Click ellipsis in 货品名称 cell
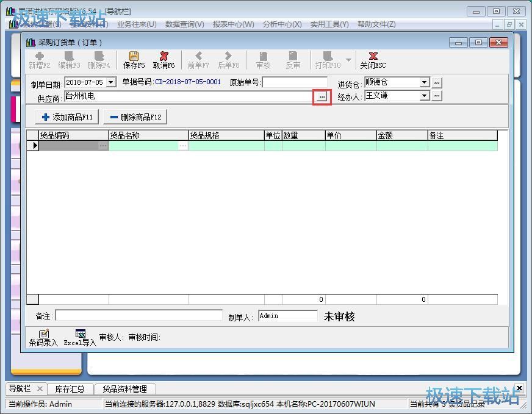The image size is (532, 414). click(x=183, y=146)
